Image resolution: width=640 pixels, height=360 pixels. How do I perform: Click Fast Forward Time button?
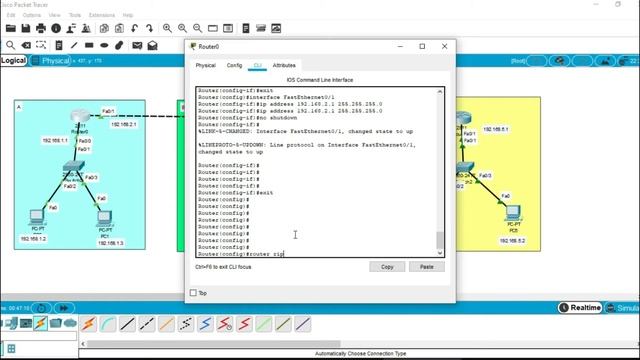64,308
